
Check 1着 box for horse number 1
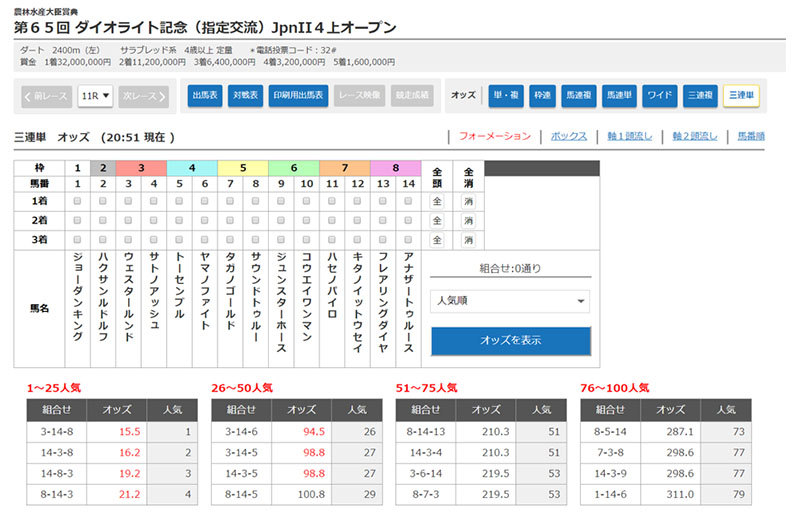(79, 201)
